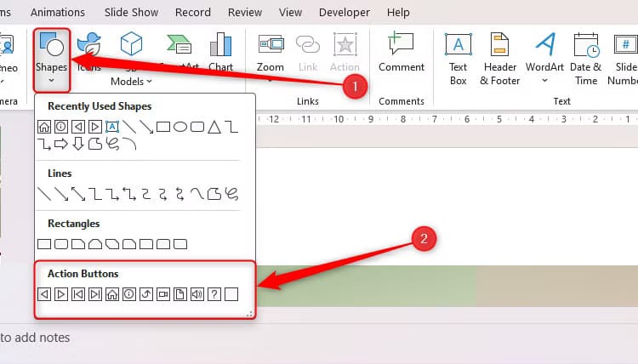Insert a Zoom summary
The image size is (638, 364).
coord(271,56)
